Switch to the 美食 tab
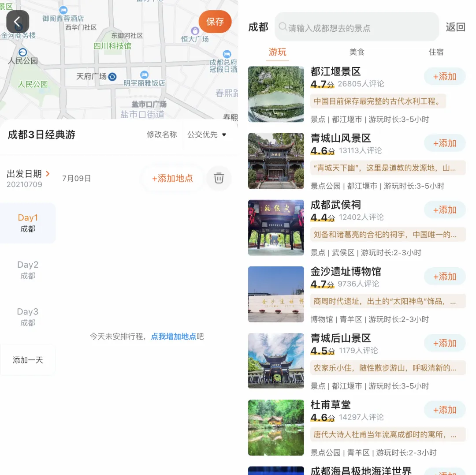476x475 pixels. coord(357,52)
